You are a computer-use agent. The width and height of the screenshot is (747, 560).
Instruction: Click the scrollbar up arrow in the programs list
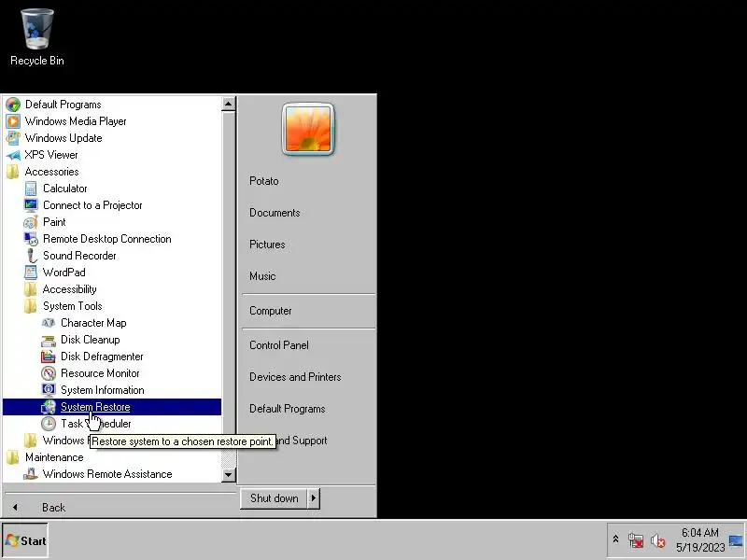pyautogui.click(x=228, y=105)
